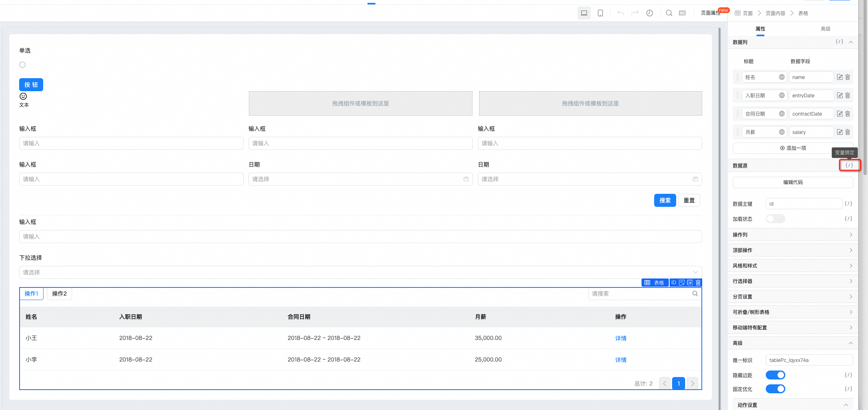The width and height of the screenshot is (868, 410).
Task: Click 添加一项 to add column
Action: [x=793, y=148]
